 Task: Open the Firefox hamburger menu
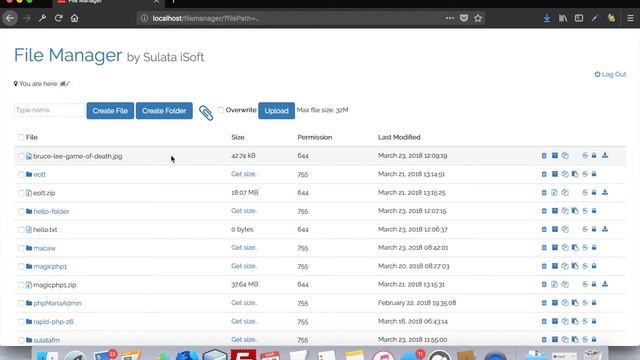pyautogui.click(x=630, y=18)
